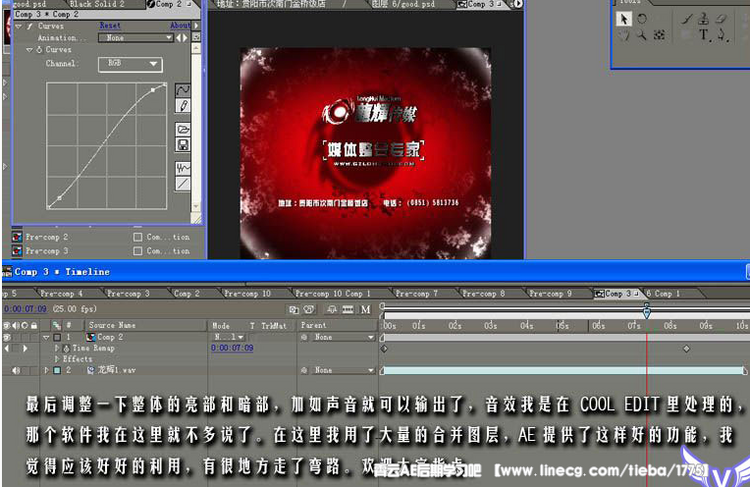Viewport: 750px width, 487px height.
Task: Toggle the Curves effect enable 'f' switch
Action: 30,26
